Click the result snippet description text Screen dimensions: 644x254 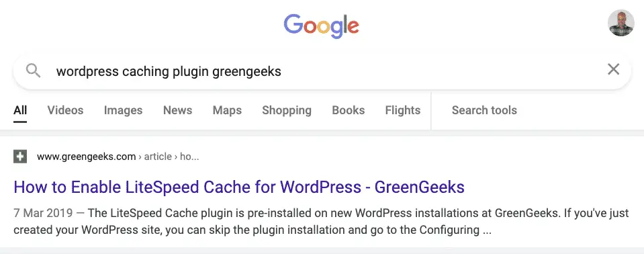click(x=321, y=222)
